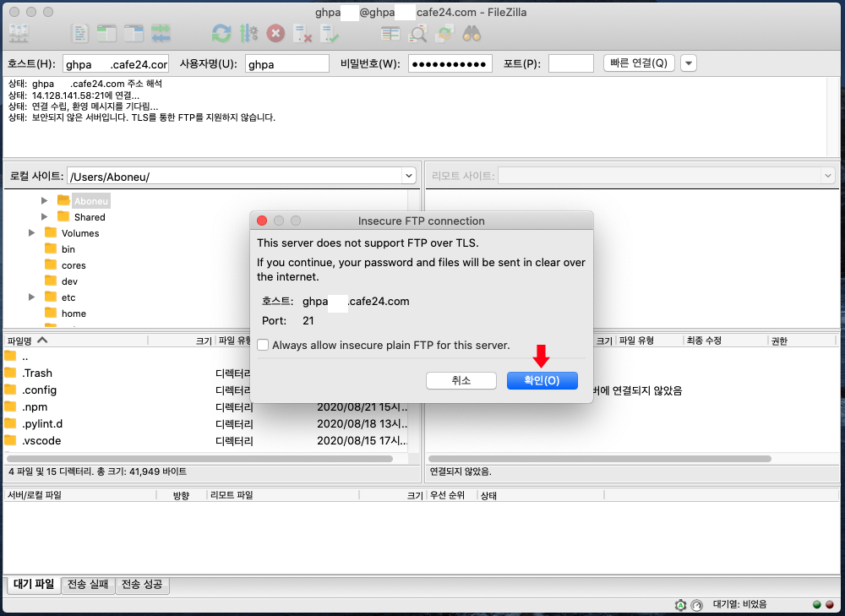
Task: Expand the etc folder node
Action: 31,297
